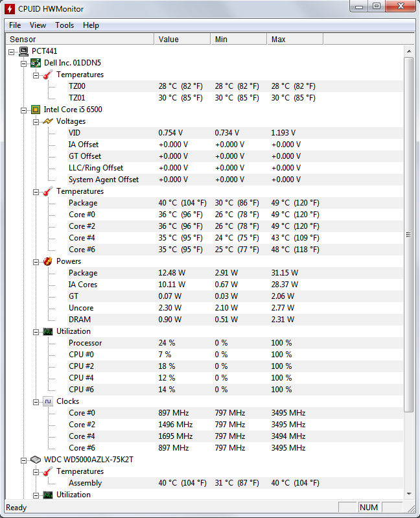Screen dimensions: 420x518
Task: Click the CPU Utilization graph icon
Action: (48, 331)
